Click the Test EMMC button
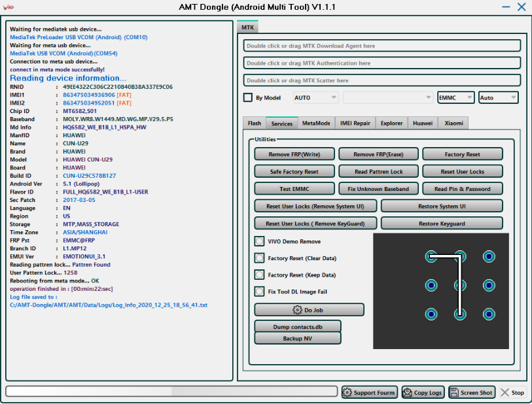This screenshot has height=404, width=532. coord(294,188)
